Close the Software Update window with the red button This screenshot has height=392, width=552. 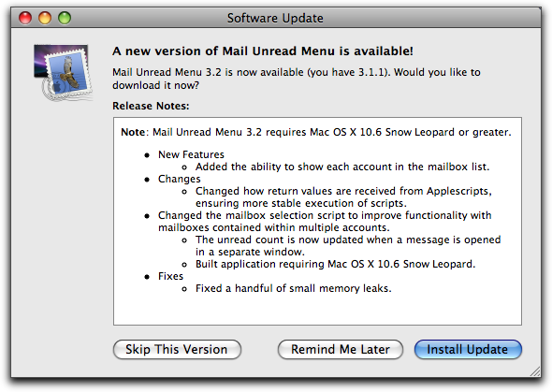coord(25,18)
